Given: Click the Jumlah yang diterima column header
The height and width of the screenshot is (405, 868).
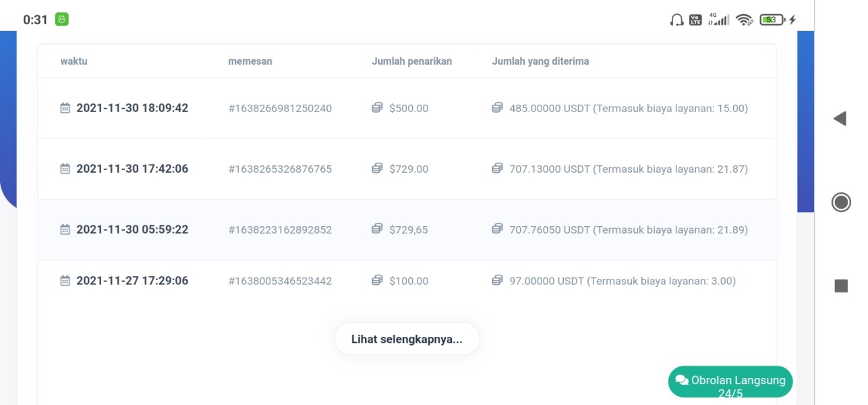Looking at the screenshot, I should (x=540, y=61).
